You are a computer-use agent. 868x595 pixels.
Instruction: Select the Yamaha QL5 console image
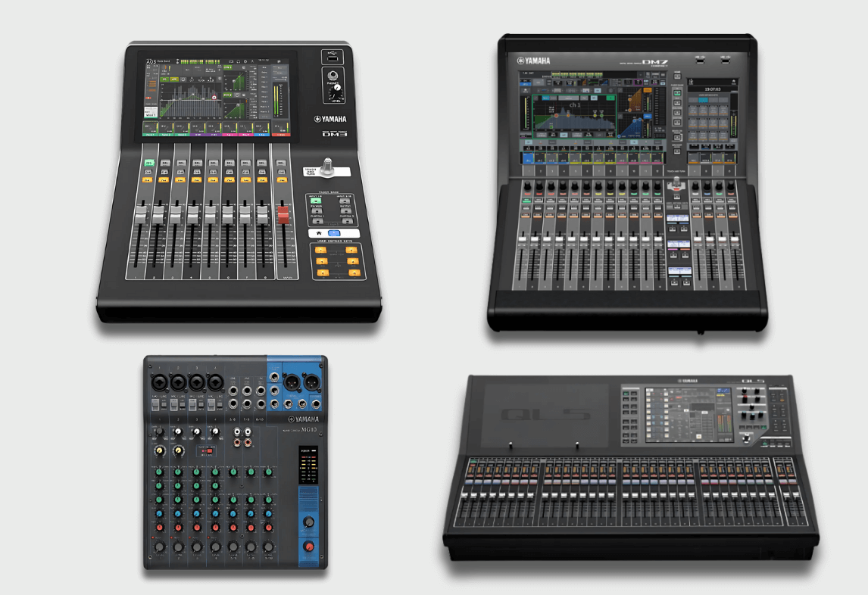631,469
